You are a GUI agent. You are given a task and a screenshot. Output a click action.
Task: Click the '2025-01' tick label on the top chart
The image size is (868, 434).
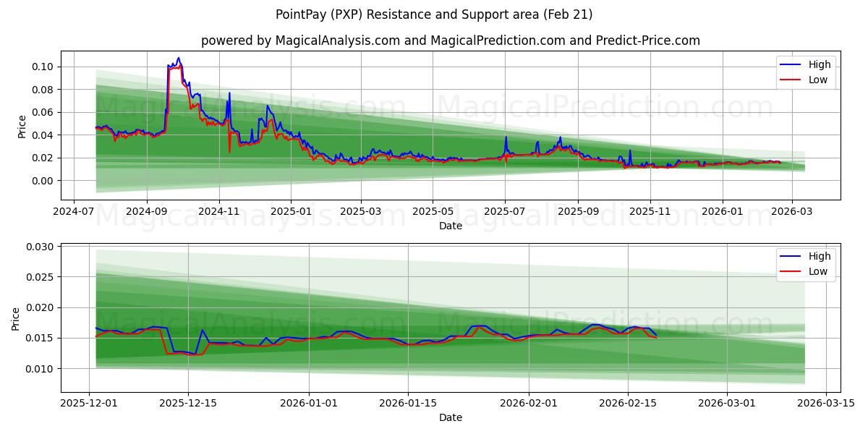[x=291, y=212]
